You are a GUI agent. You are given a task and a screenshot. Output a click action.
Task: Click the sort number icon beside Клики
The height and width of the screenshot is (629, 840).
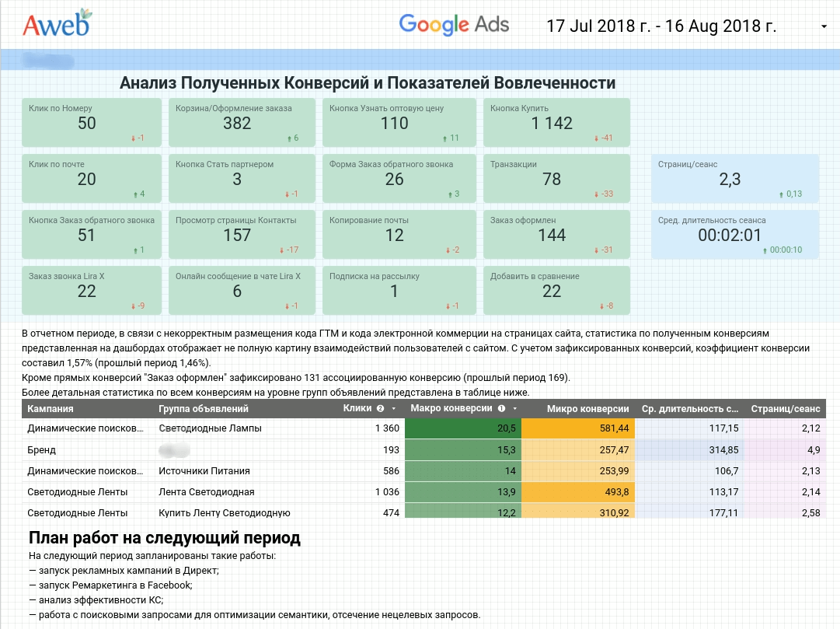[x=380, y=408]
